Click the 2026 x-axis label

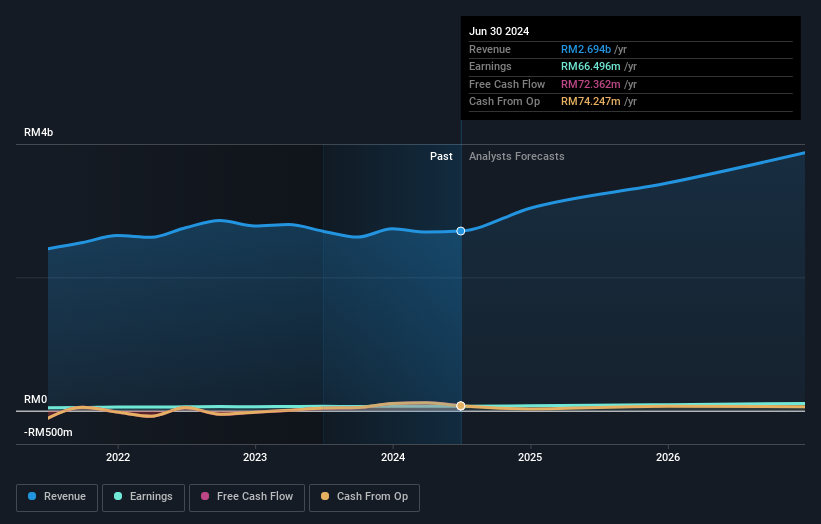point(668,458)
